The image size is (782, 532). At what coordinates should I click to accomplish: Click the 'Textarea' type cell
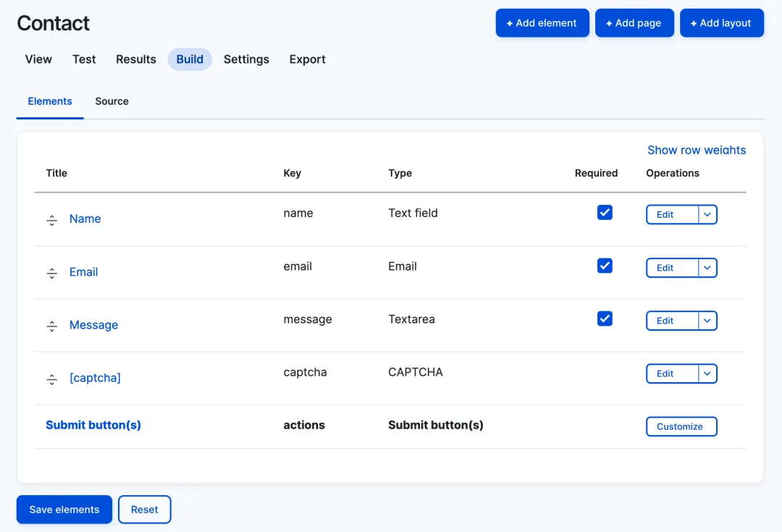click(411, 319)
